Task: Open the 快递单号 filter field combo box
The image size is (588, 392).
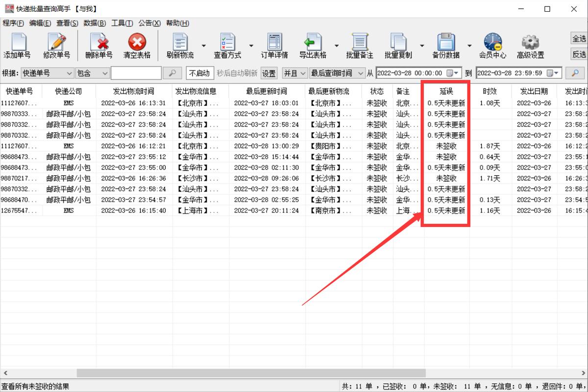Action: tap(47, 73)
